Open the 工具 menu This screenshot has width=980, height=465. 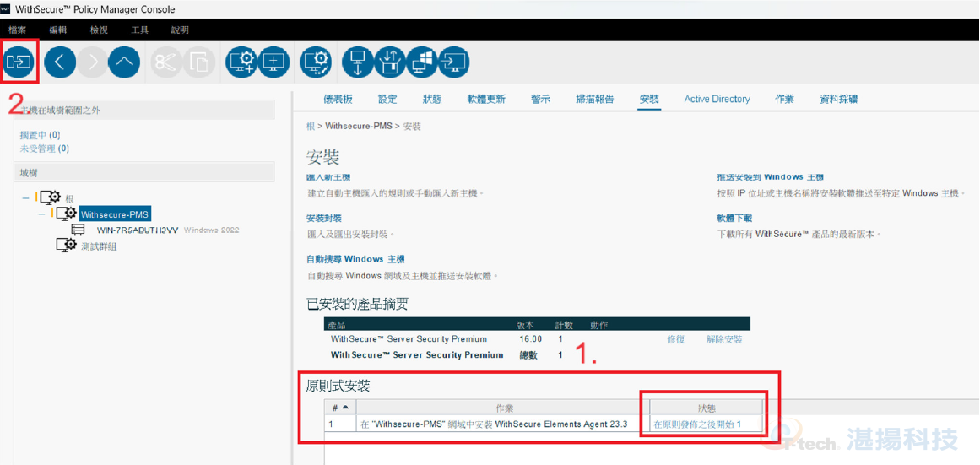[x=139, y=30]
